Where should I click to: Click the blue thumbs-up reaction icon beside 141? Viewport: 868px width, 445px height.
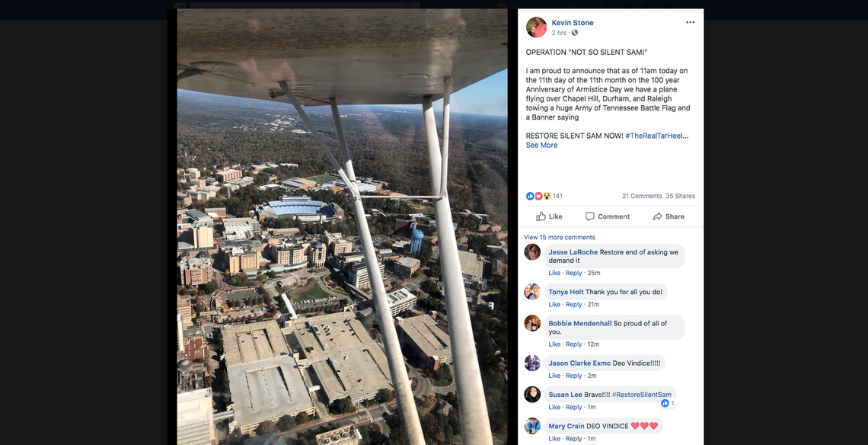530,196
